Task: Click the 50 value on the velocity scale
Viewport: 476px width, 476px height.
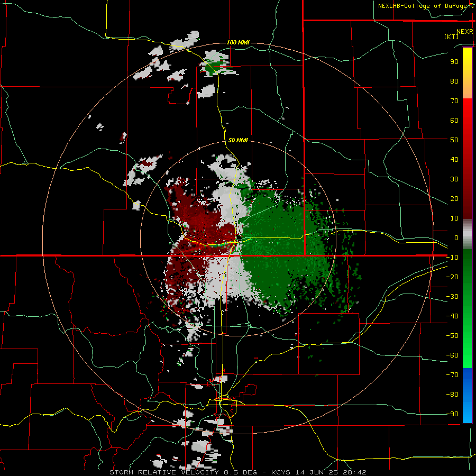Action: pyautogui.click(x=454, y=140)
